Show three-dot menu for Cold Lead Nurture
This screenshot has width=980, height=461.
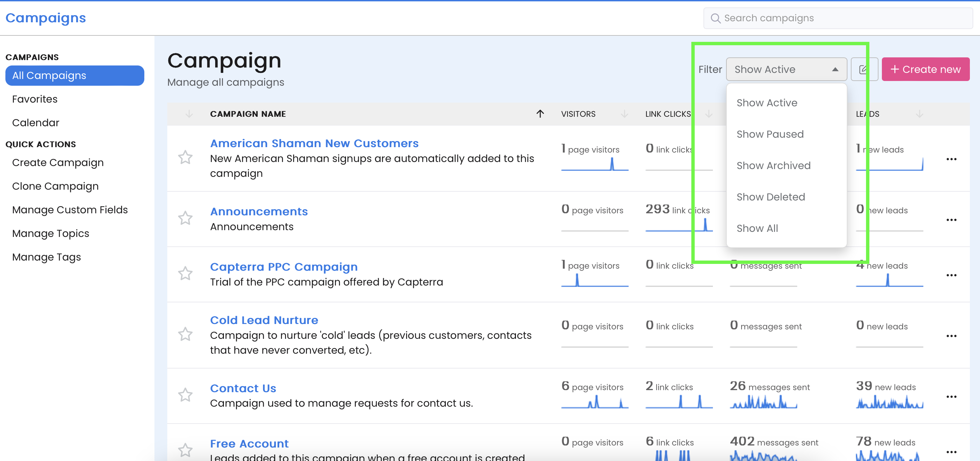[x=951, y=336]
